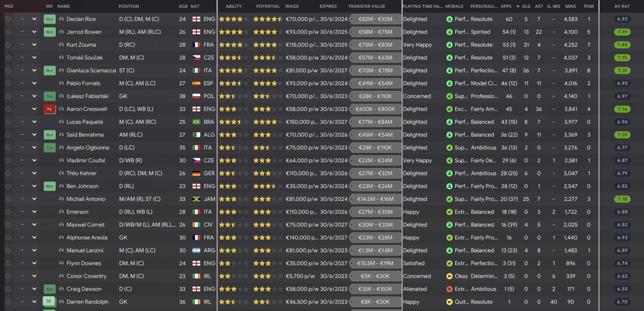This screenshot has width=644, height=311.
Task: Click Łukasz Fabiański's 'Trn' status icon
Action: 49,96
